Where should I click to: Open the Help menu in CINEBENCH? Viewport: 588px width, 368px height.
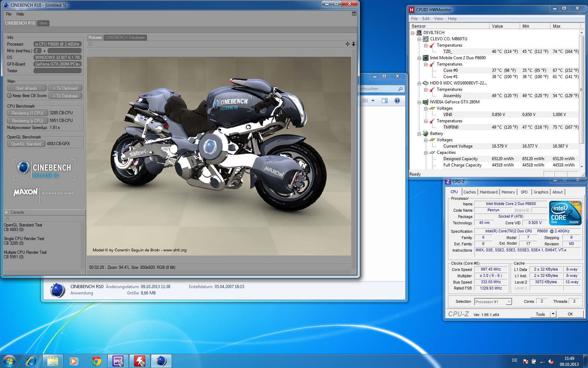coord(20,14)
